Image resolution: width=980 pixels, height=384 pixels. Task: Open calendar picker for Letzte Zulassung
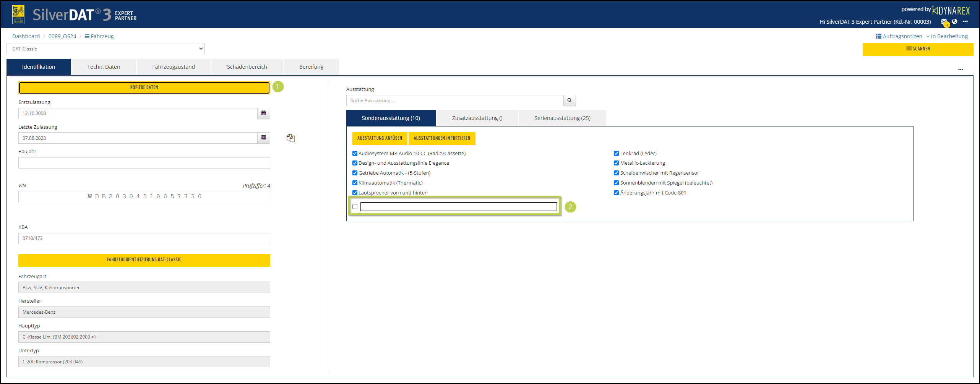tap(263, 138)
